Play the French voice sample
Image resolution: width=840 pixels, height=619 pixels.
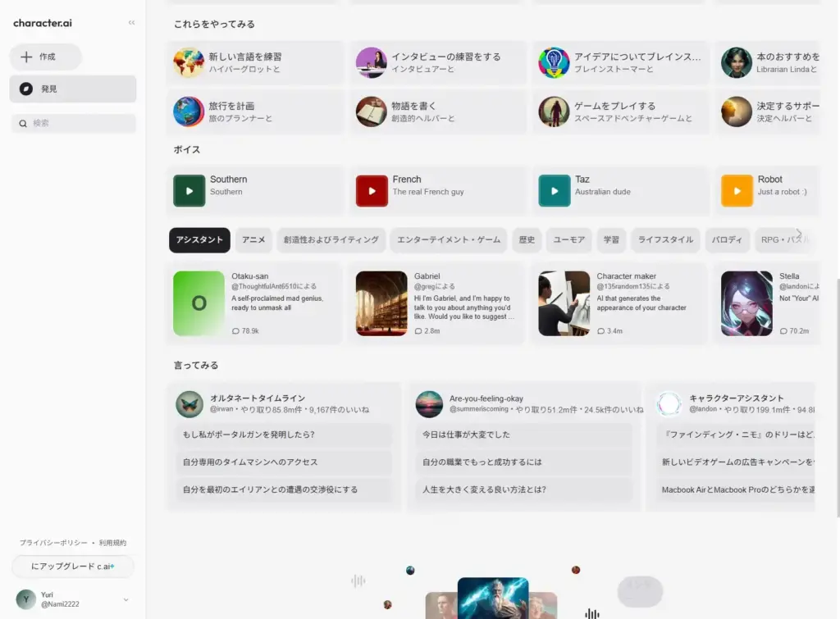click(372, 190)
